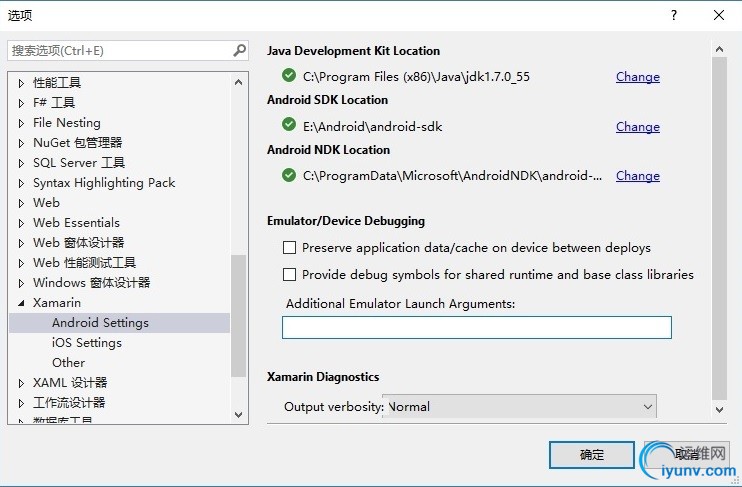Click the help question mark icon

point(674,15)
